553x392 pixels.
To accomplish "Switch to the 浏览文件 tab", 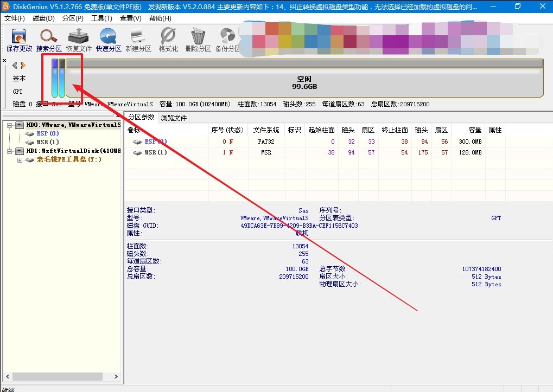I will point(174,118).
